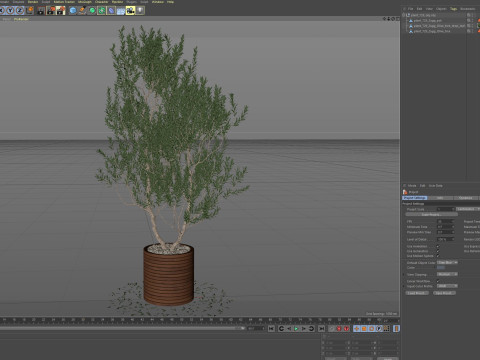Screen dimensions: 480x360
Task: Click the default Color swatch
Action: [441, 267]
